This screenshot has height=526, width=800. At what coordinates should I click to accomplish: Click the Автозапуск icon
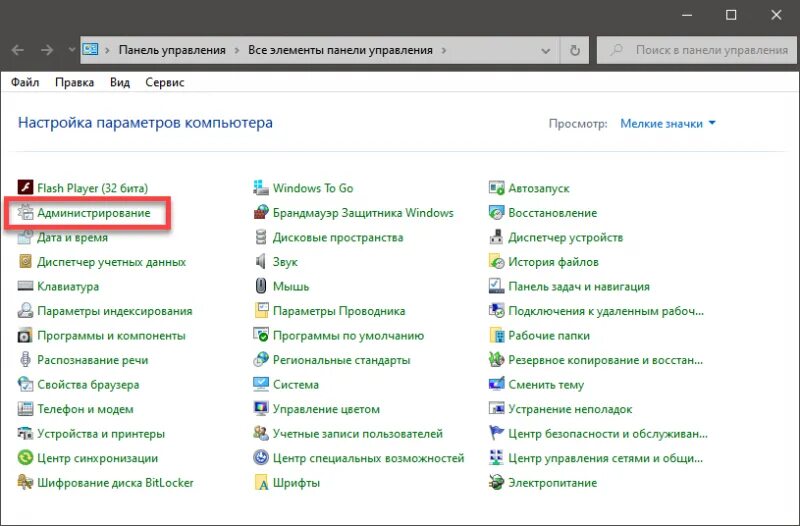pos(496,188)
